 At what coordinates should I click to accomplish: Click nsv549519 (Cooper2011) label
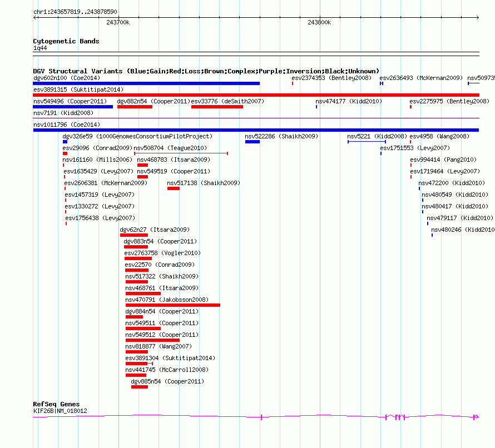(174, 171)
